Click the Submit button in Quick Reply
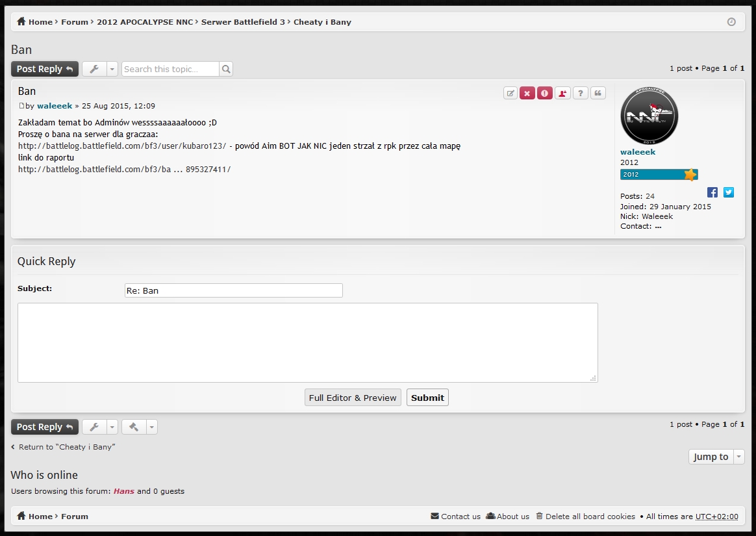 (x=427, y=398)
